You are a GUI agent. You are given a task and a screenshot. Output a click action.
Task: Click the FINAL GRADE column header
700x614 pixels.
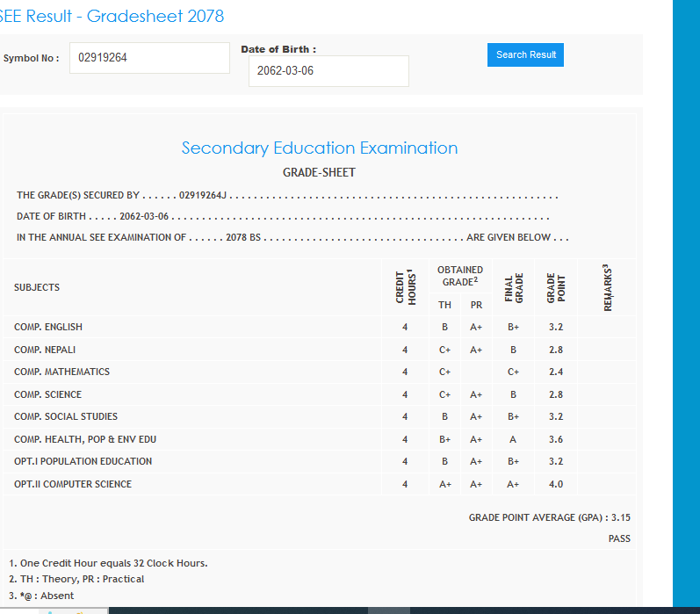click(514, 288)
